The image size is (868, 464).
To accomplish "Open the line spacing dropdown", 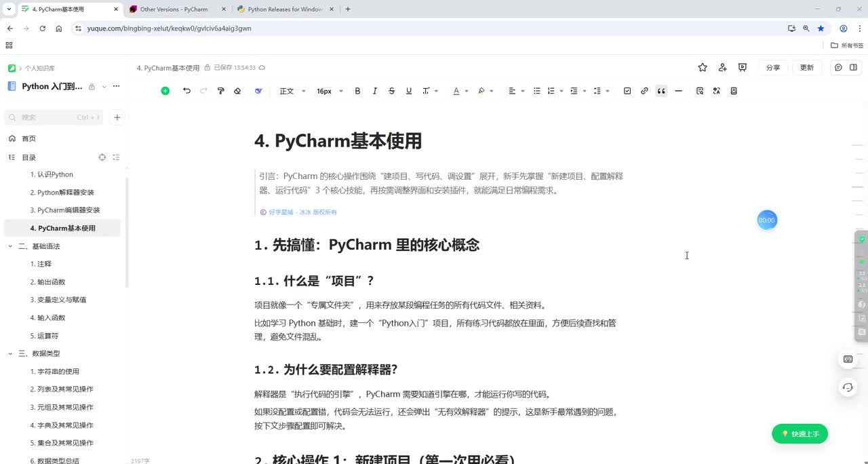I will 601,91.
